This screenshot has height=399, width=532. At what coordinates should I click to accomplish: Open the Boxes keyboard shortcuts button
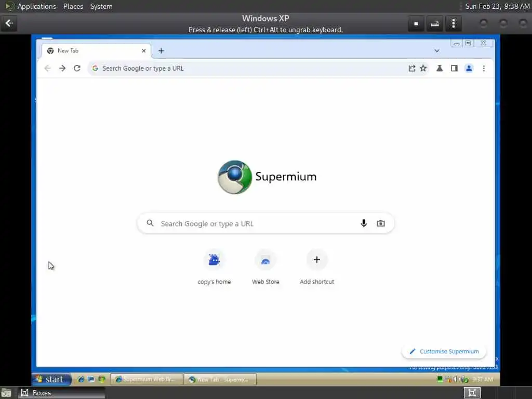435,23
